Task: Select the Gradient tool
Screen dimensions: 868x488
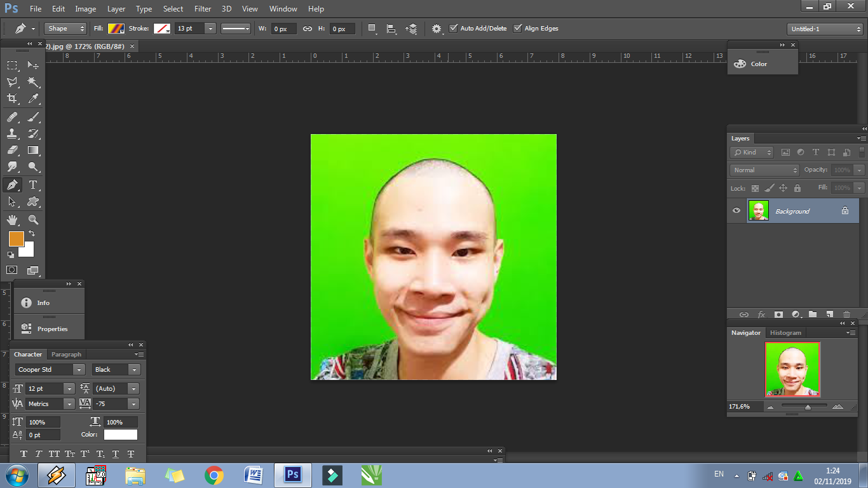Action: (33, 150)
